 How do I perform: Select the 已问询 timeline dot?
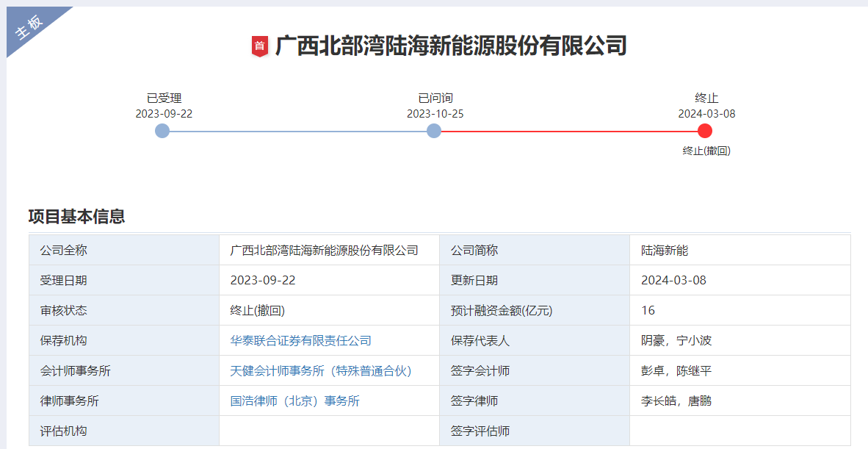tap(434, 131)
